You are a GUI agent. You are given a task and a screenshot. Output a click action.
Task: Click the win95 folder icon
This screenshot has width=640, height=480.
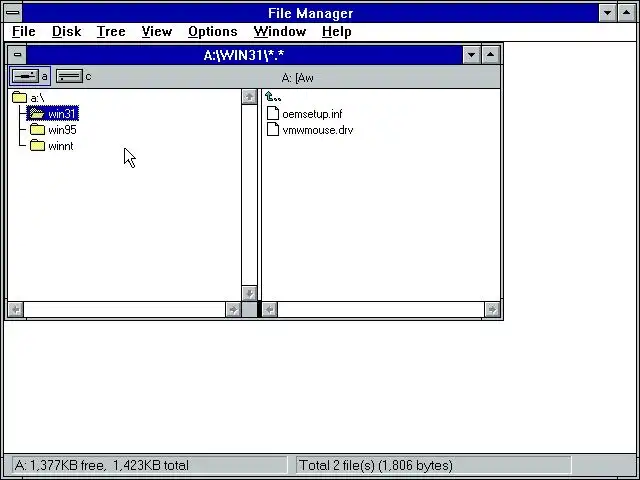point(37,130)
